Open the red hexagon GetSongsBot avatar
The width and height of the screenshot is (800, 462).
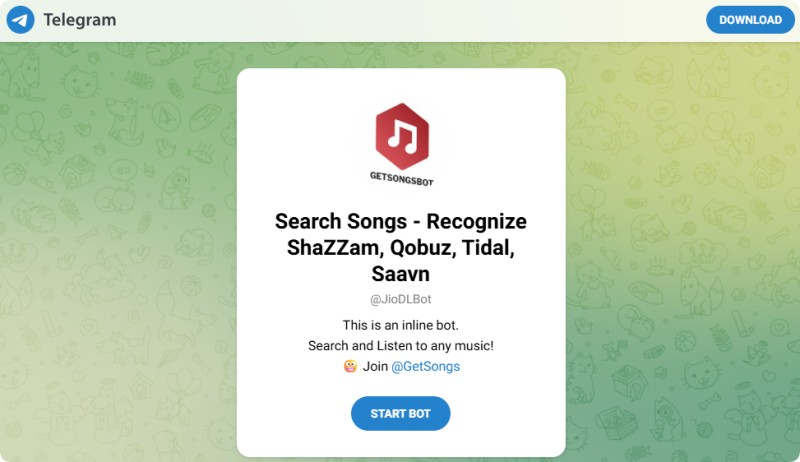[x=402, y=137]
